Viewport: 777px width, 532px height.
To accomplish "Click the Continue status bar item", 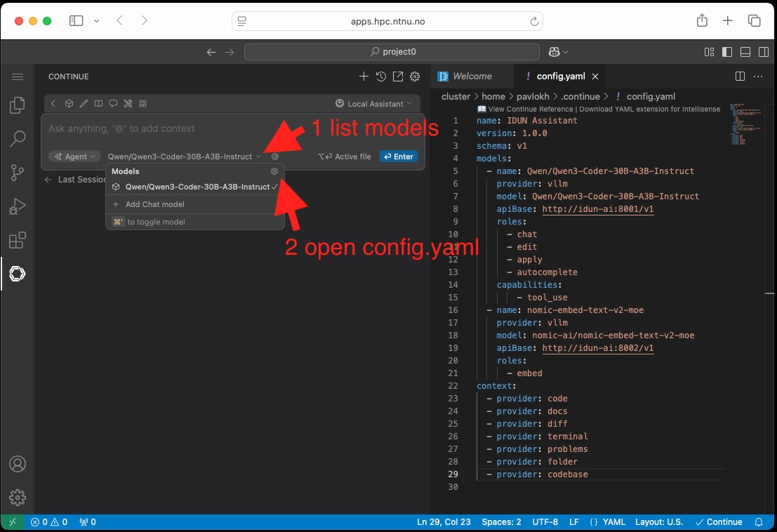I will tap(719, 522).
